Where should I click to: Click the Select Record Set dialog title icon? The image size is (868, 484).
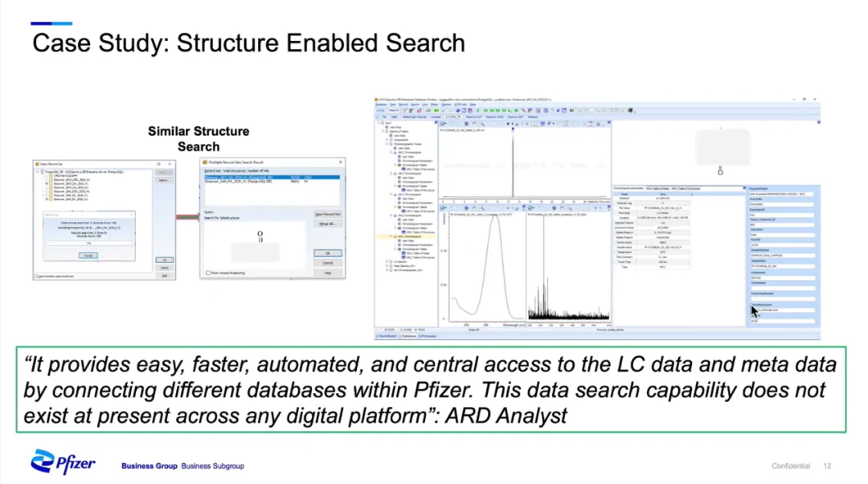[37, 164]
